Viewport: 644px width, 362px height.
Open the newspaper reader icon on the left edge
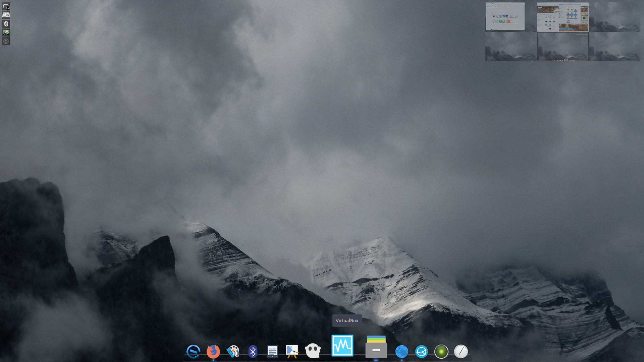[x=6, y=15]
